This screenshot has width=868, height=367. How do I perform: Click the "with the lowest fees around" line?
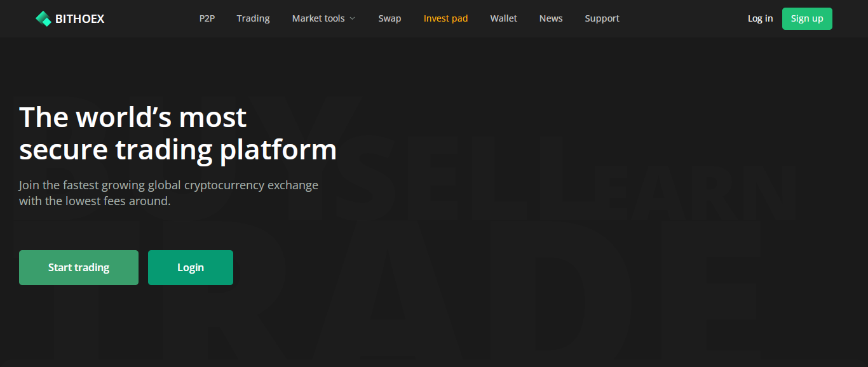click(x=95, y=201)
